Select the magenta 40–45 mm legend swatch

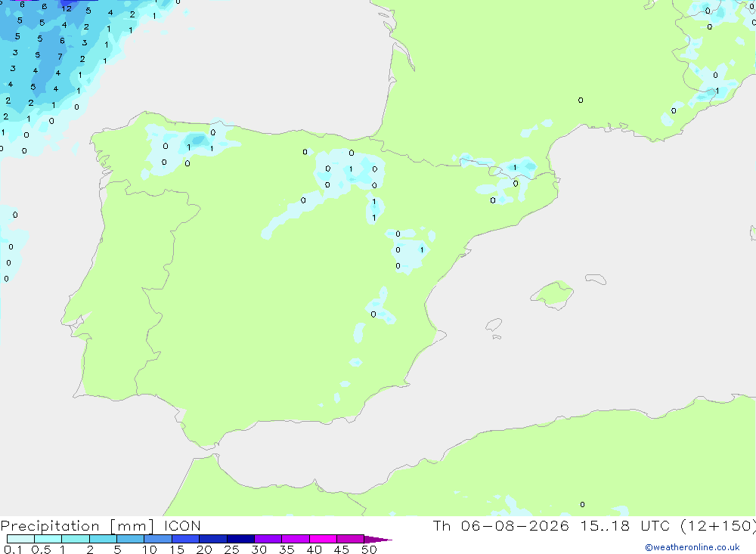tap(323, 539)
